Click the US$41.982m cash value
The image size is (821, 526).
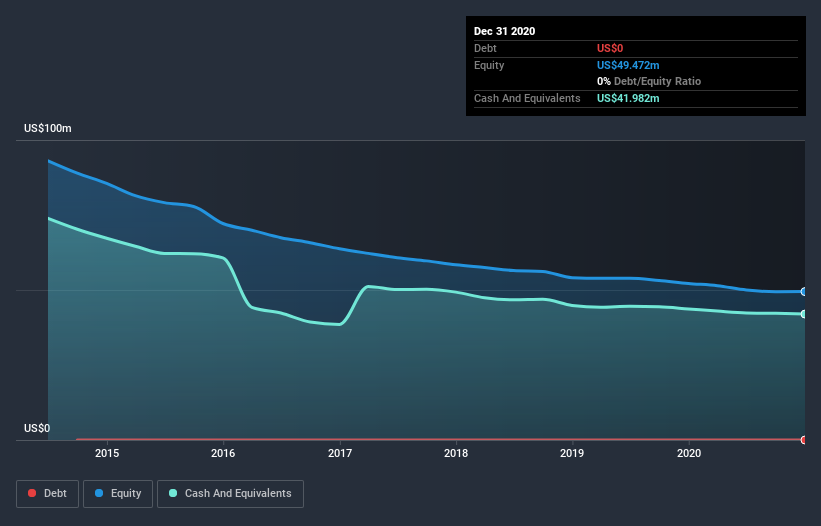628,98
